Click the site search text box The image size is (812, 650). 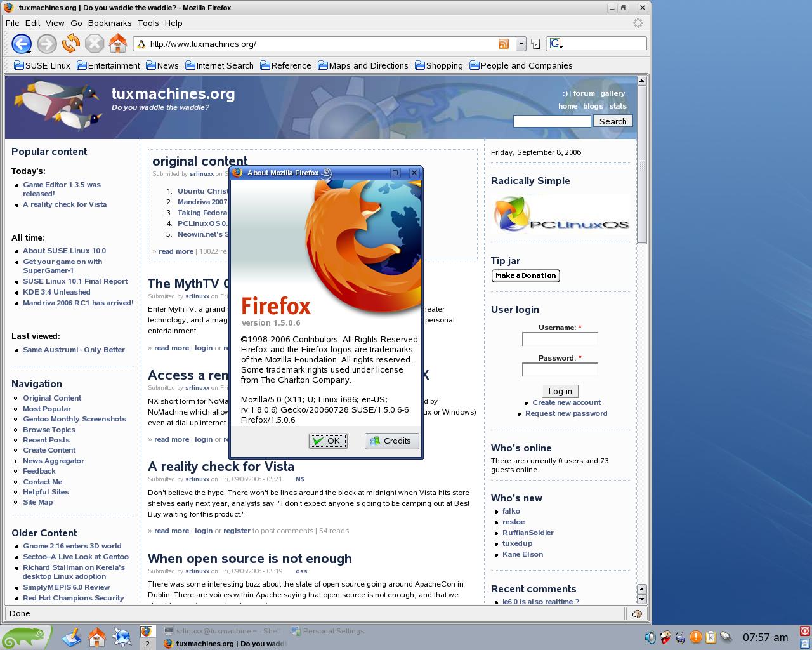click(552, 121)
